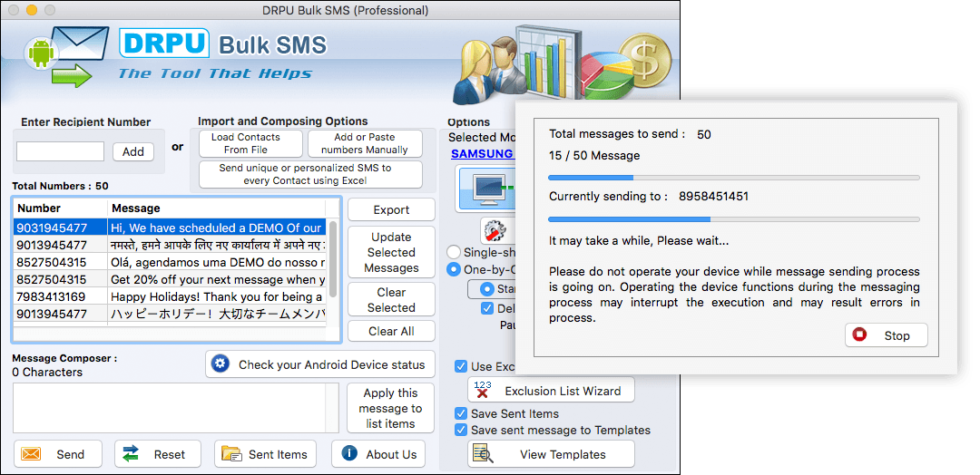This screenshot has height=475, width=980.
Task: Click Add or Paste numbers Manually
Action: [x=365, y=143]
